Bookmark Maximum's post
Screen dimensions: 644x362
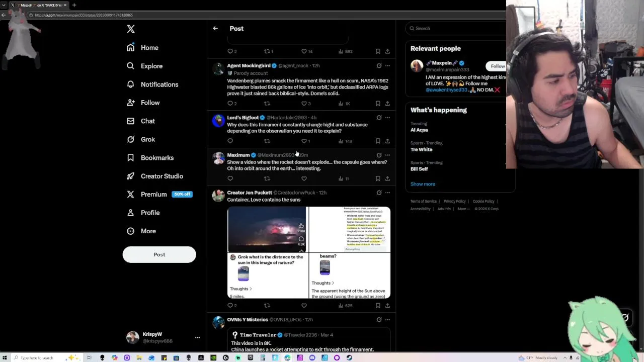[x=378, y=178]
